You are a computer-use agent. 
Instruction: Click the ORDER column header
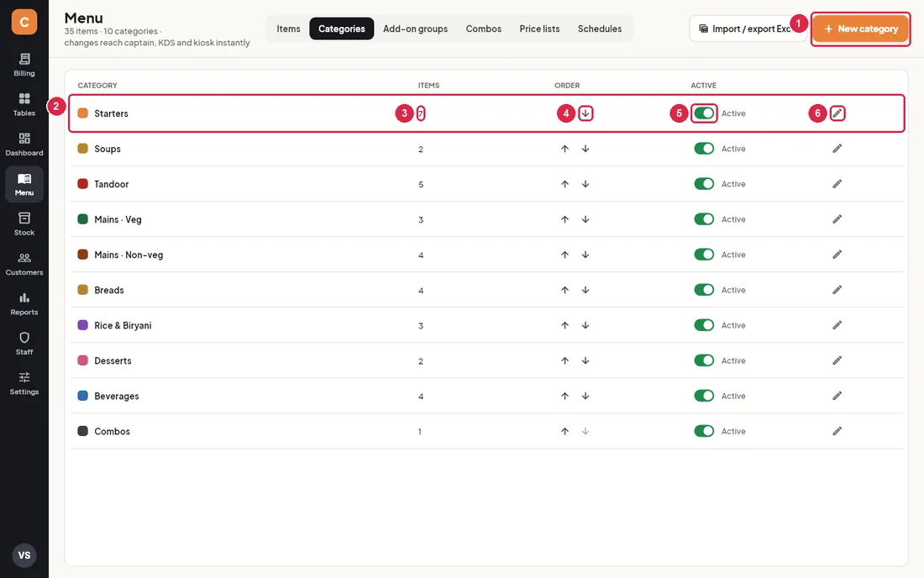pos(567,86)
